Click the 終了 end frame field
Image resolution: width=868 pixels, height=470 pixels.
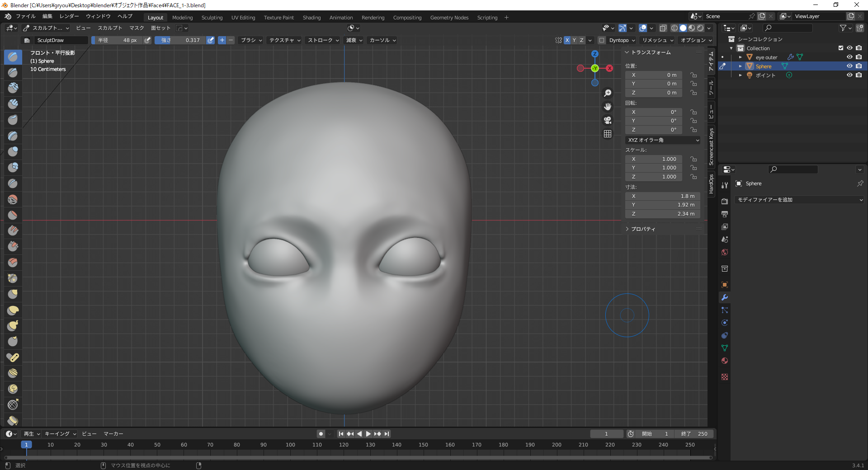(694, 434)
